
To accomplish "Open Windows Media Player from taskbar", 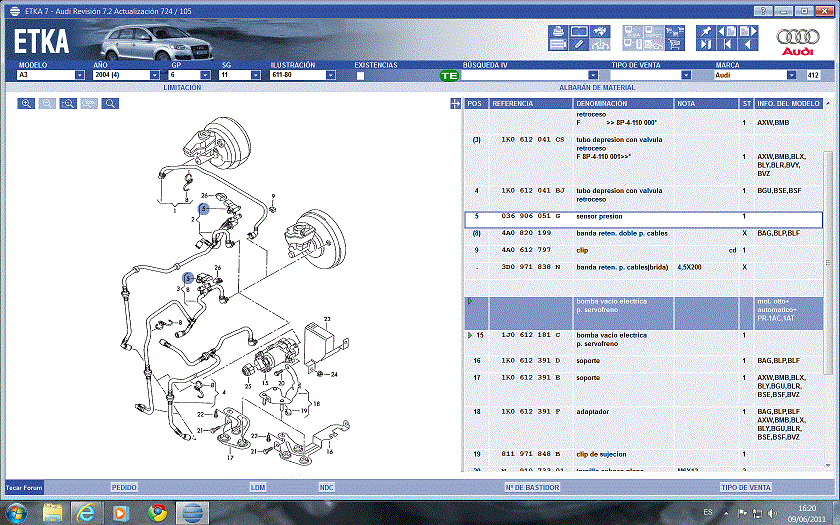I will click(x=120, y=513).
